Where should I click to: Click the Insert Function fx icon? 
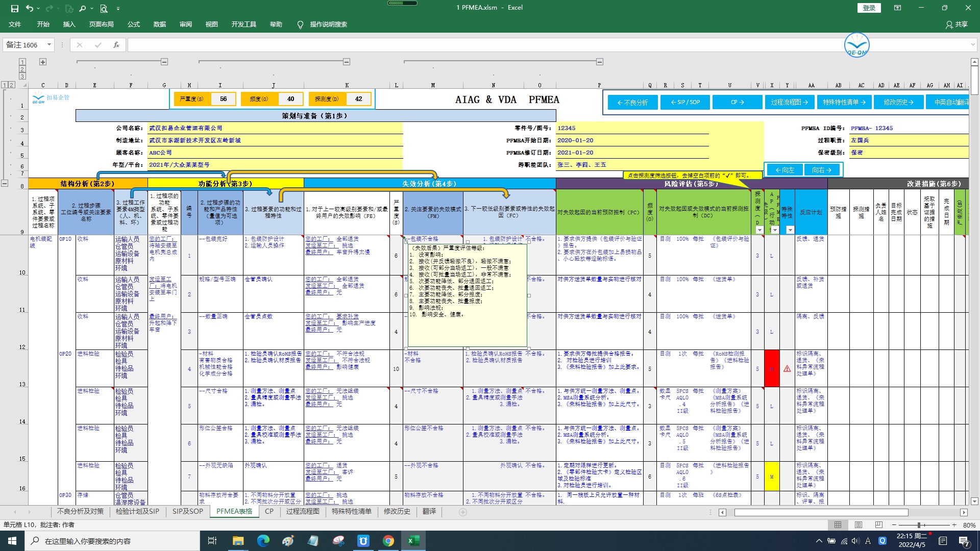116,45
